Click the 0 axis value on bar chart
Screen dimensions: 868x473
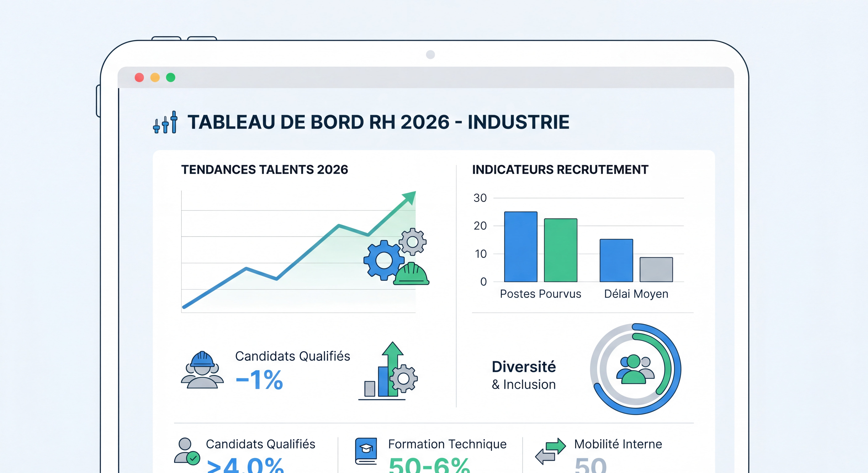tap(483, 282)
